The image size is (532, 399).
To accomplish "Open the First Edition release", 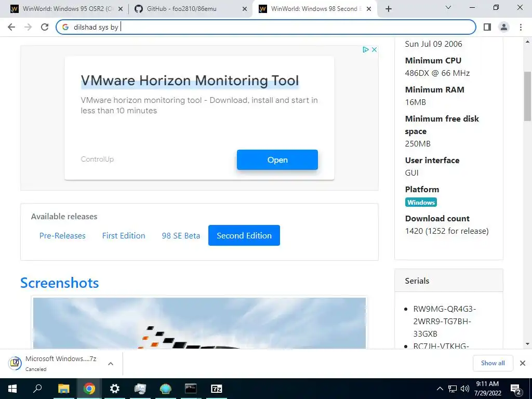I will (124, 235).
